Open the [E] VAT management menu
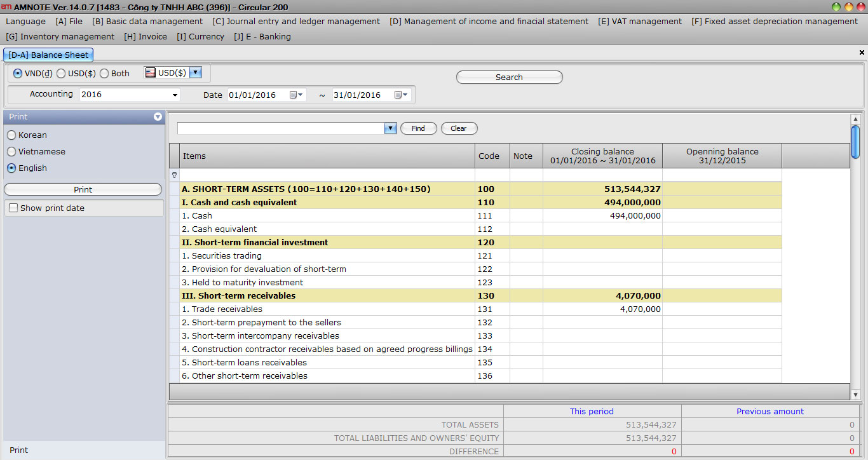868x460 pixels. [640, 21]
